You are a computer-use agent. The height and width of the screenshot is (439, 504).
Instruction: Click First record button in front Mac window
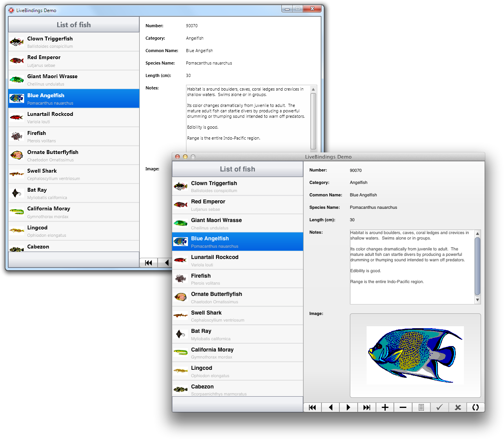312,407
